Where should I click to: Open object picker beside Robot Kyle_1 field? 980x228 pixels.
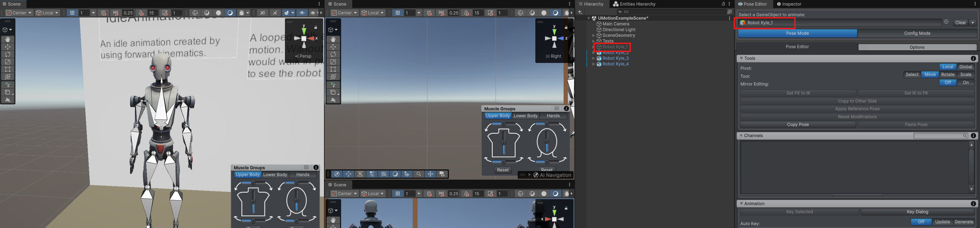click(x=946, y=22)
